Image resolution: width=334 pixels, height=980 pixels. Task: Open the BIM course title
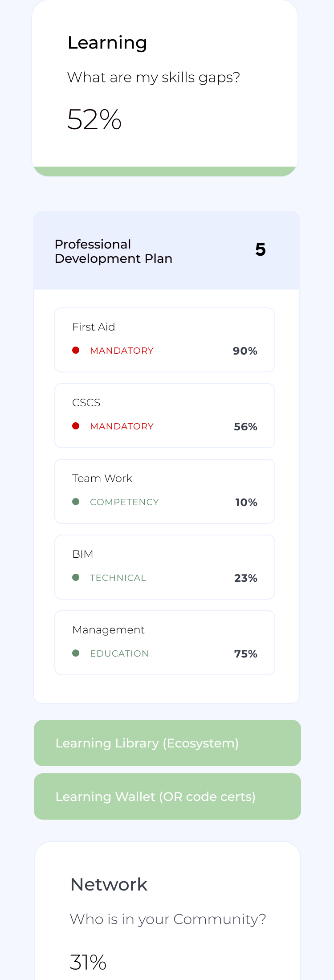click(x=83, y=554)
